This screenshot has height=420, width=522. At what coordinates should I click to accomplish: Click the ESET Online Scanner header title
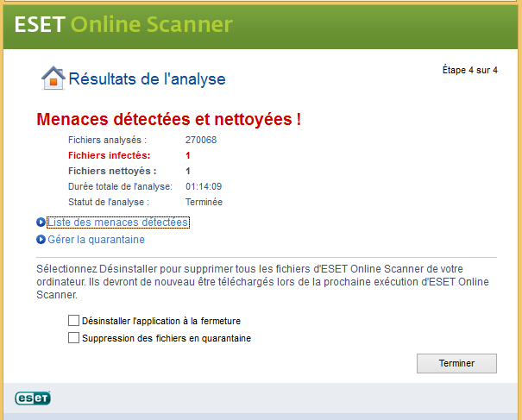(123, 24)
